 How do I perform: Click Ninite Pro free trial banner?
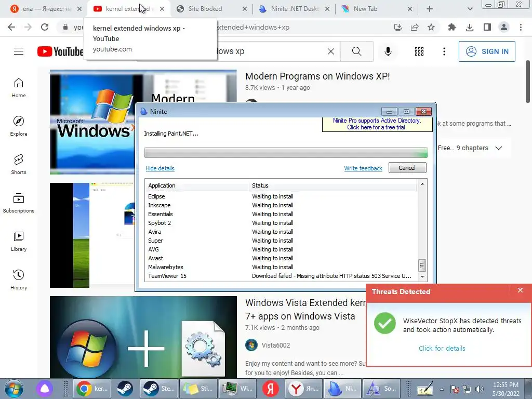pyautogui.click(x=377, y=124)
